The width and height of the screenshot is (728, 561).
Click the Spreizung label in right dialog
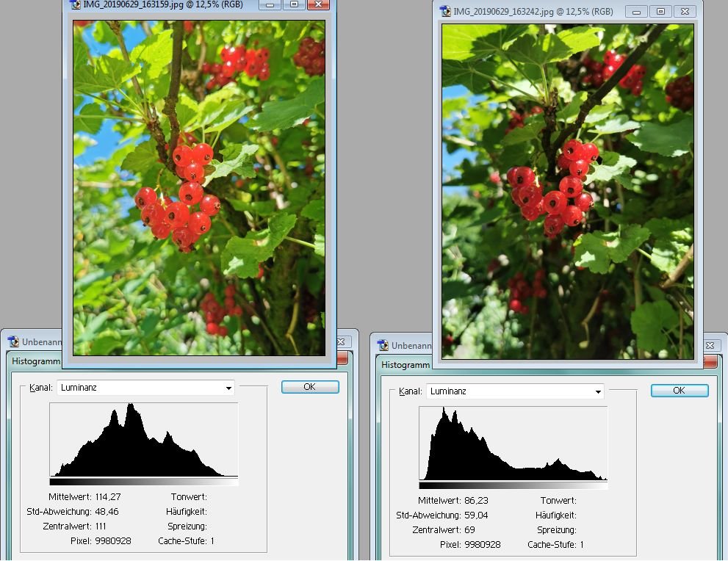click(x=557, y=530)
